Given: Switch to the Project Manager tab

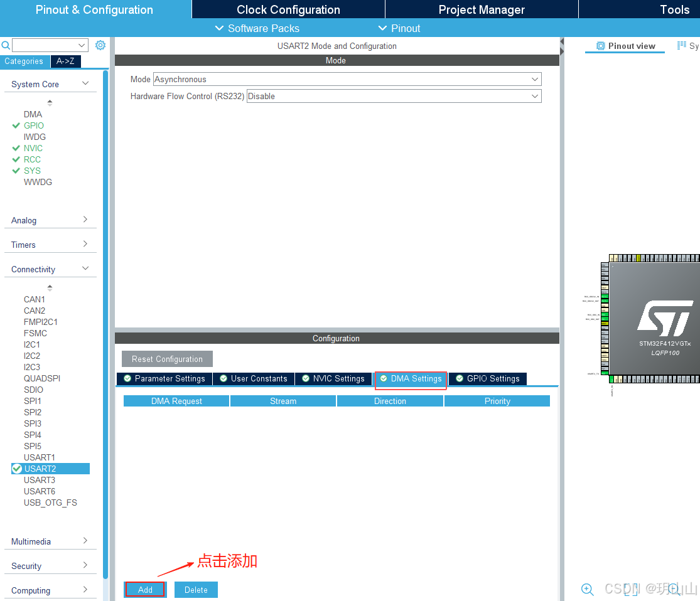Looking at the screenshot, I should pos(482,9).
